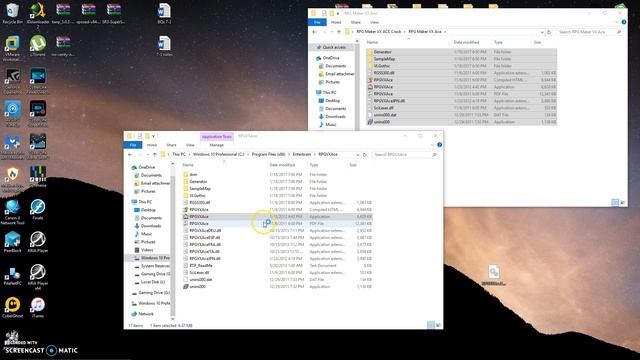The image size is (640, 360).
Task: Open the Share tab in the RPGVXAce window
Action: pyautogui.click(x=171, y=145)
